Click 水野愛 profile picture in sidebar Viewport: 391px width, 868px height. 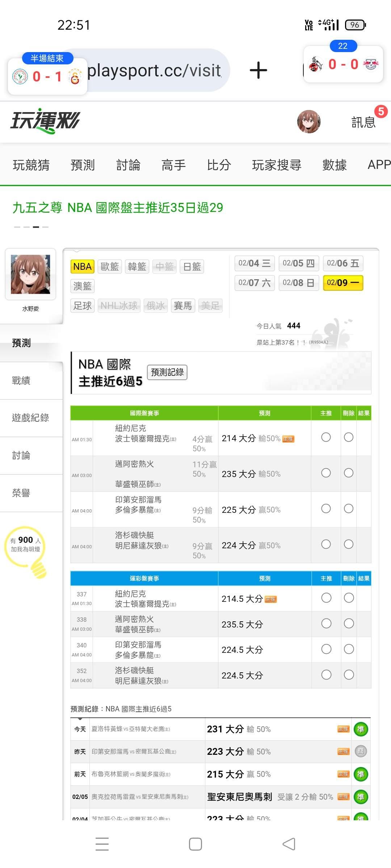coord(30,274)
